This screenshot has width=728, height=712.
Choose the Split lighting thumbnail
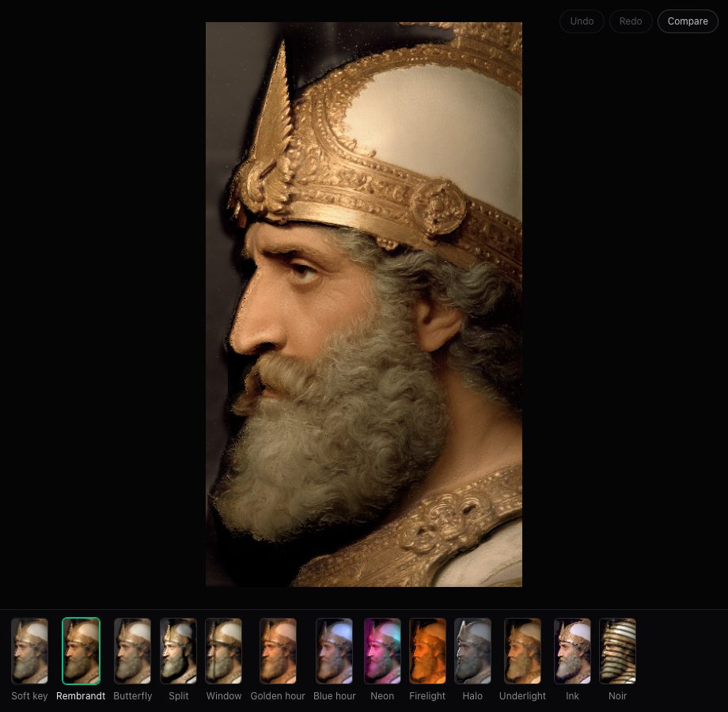[x=178, y=651]
